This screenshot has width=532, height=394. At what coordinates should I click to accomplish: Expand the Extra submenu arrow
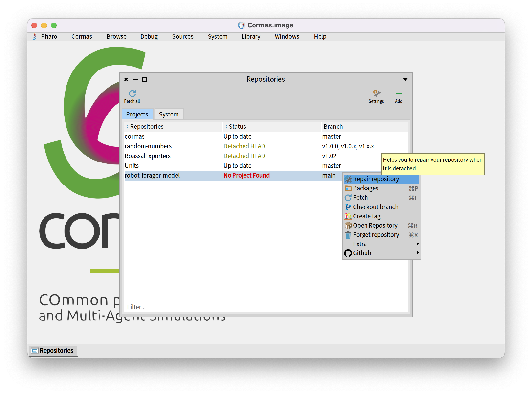[x=417, y=244]
